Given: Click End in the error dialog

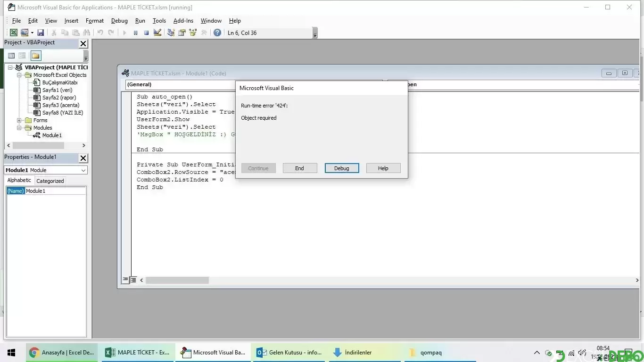Looking at the screenshot, I should pos(300,168).
